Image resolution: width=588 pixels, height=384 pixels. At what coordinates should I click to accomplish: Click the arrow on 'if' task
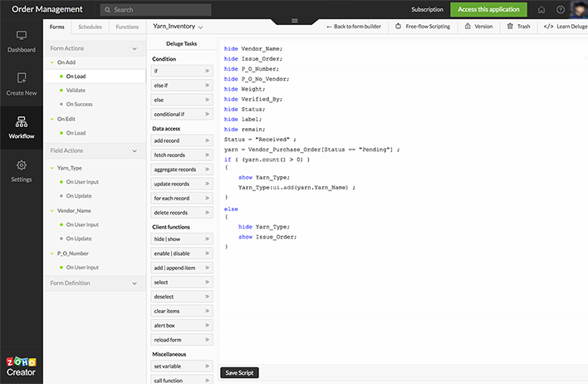click(x=207, y=71)
